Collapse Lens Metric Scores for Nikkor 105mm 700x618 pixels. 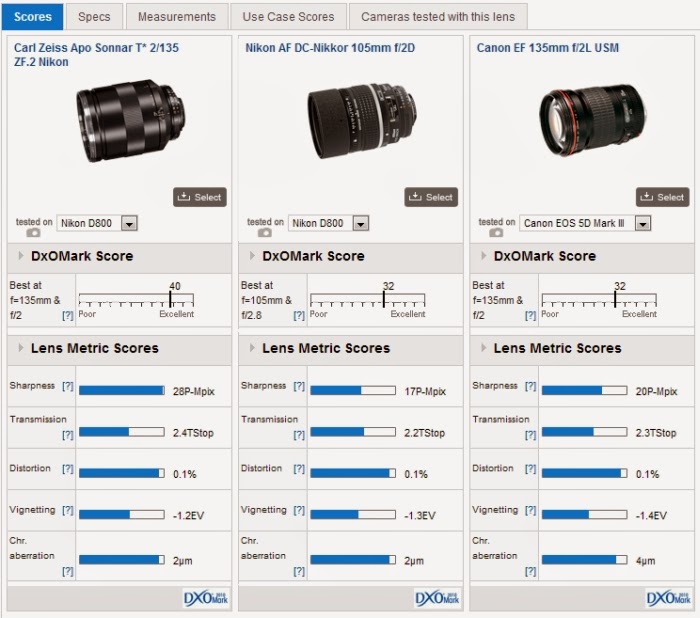pos(252,348)
